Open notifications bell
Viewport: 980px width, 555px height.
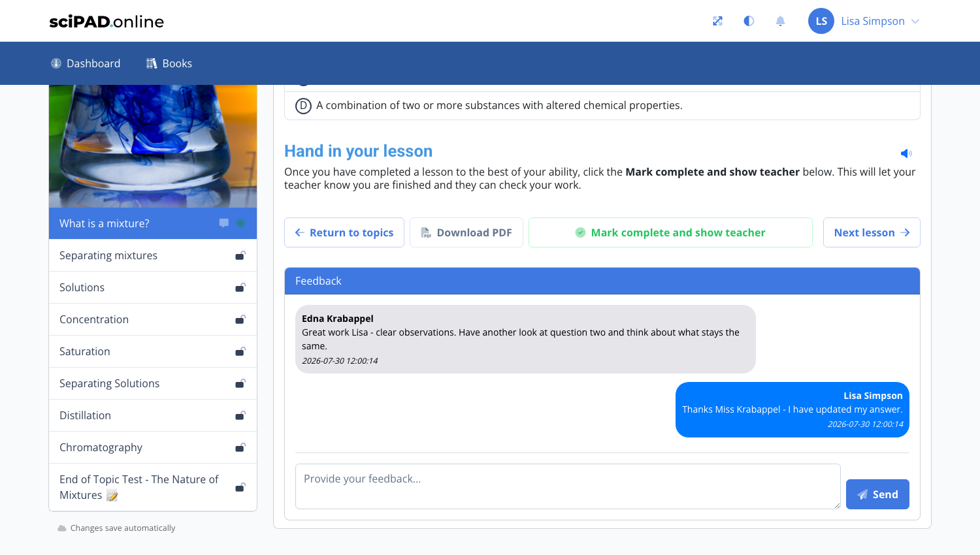[x=780, y=21]
